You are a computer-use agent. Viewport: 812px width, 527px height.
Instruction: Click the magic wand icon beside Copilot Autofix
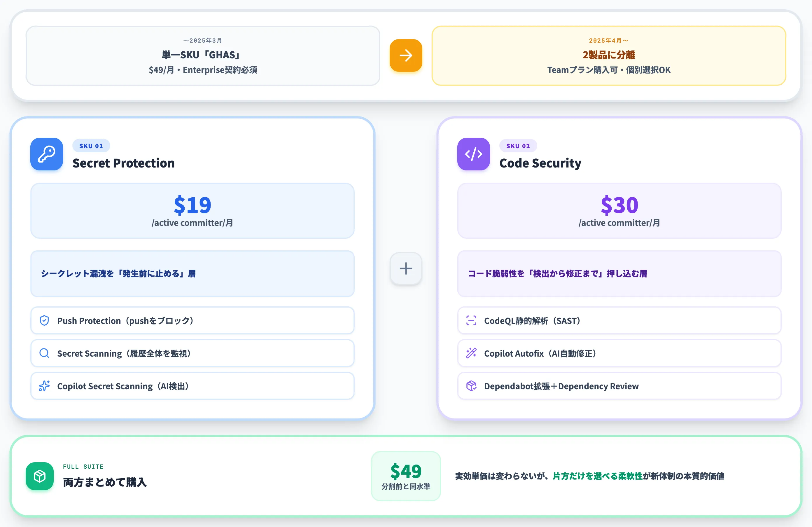[471, 353]
